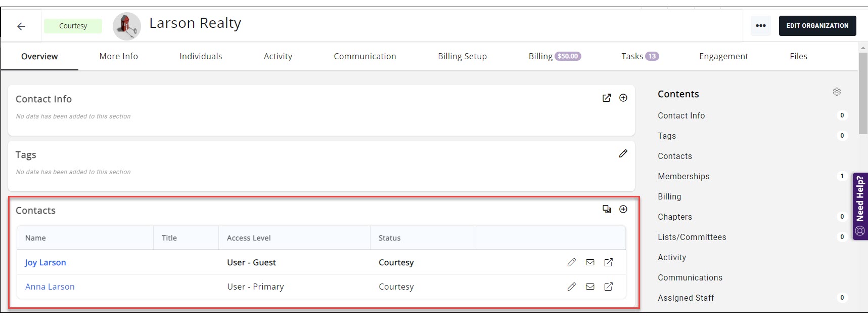Open Joy Larson's record in new window

pos(609,262)
